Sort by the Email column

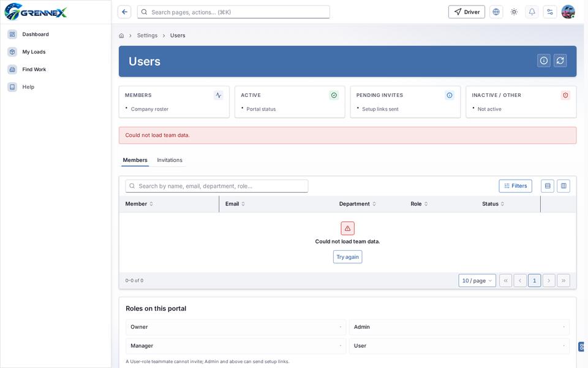click(235, 204)
